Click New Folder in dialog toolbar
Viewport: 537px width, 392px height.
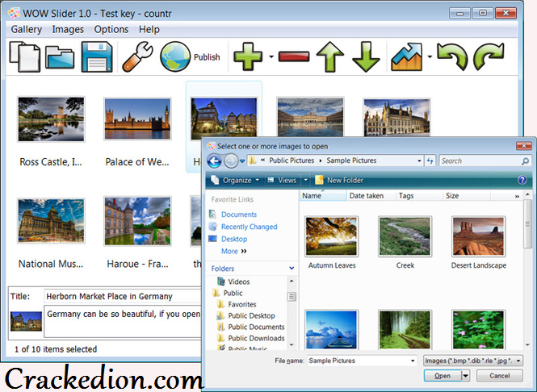(338, 180)
